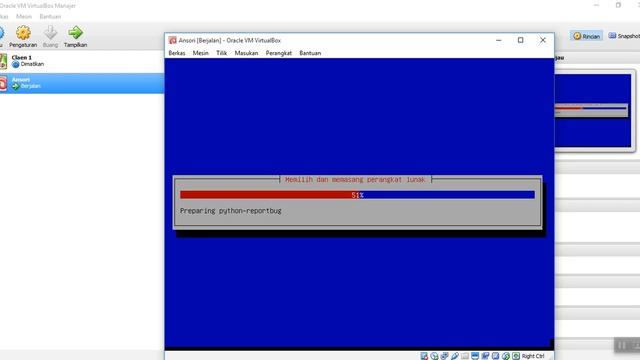Click the display settings status icon
Viewport: 640px width, 360px height.
pos(475,356)
